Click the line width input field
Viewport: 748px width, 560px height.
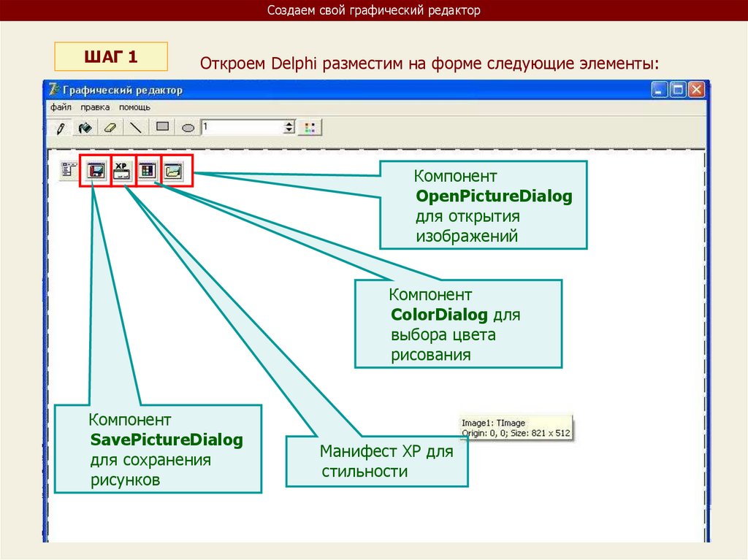pos(243,127)
